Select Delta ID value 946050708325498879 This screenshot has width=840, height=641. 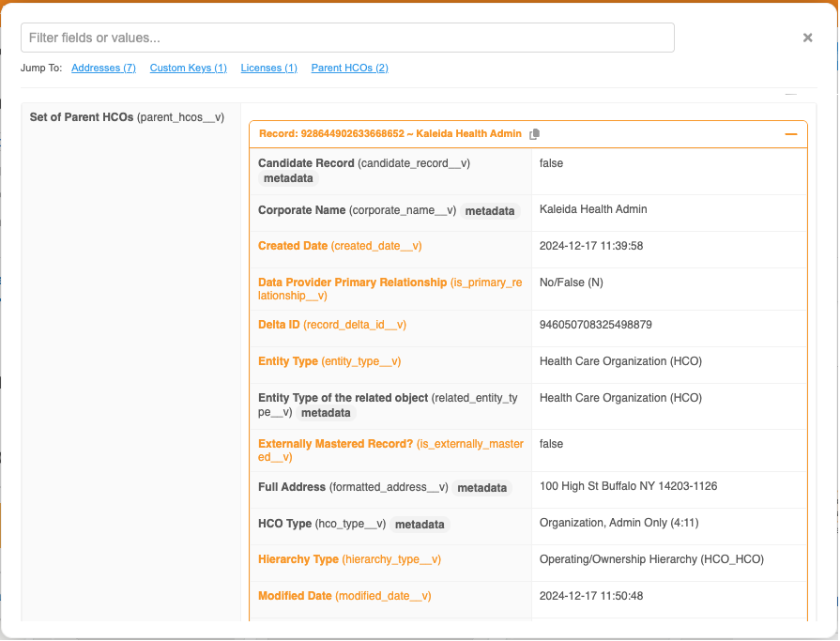point(595,325)
